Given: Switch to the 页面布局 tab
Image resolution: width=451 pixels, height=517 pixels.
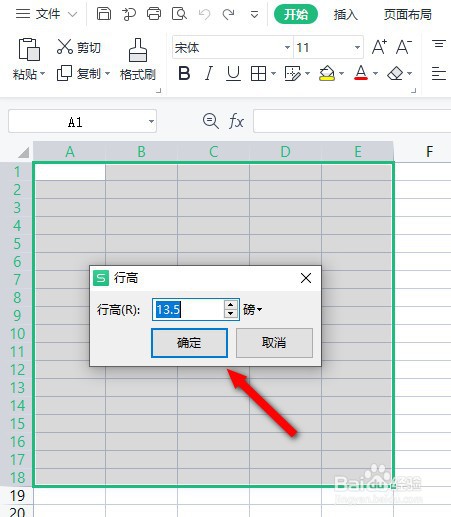Looking at the screenshot, I should point(407,15).
